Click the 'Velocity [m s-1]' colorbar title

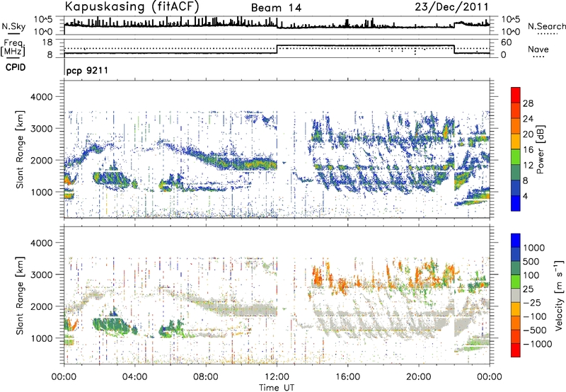click(559, 295)
